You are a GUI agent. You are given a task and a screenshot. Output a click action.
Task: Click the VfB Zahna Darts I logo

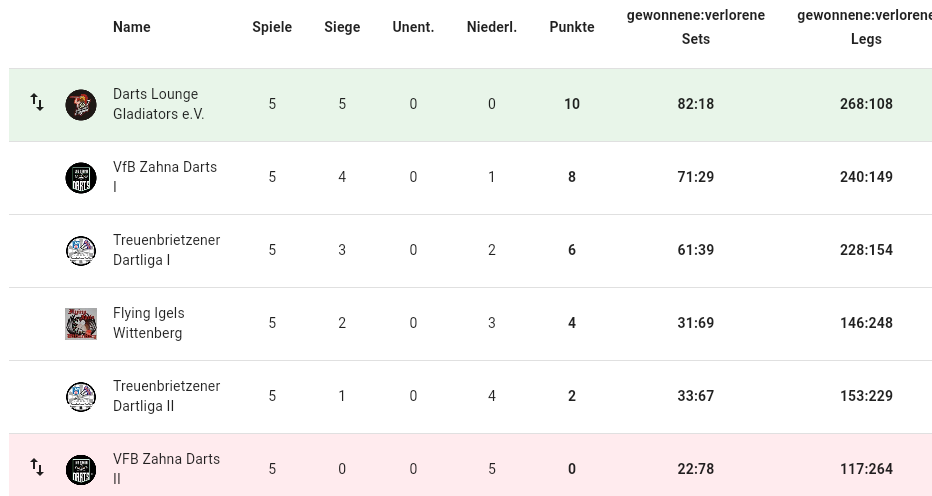point(81,178)
